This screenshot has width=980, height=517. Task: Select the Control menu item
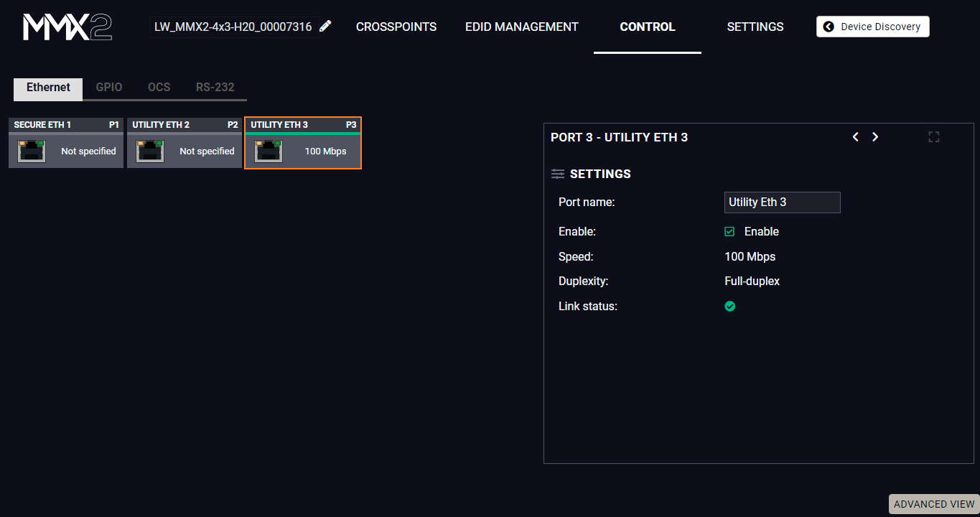coord(648,27)
